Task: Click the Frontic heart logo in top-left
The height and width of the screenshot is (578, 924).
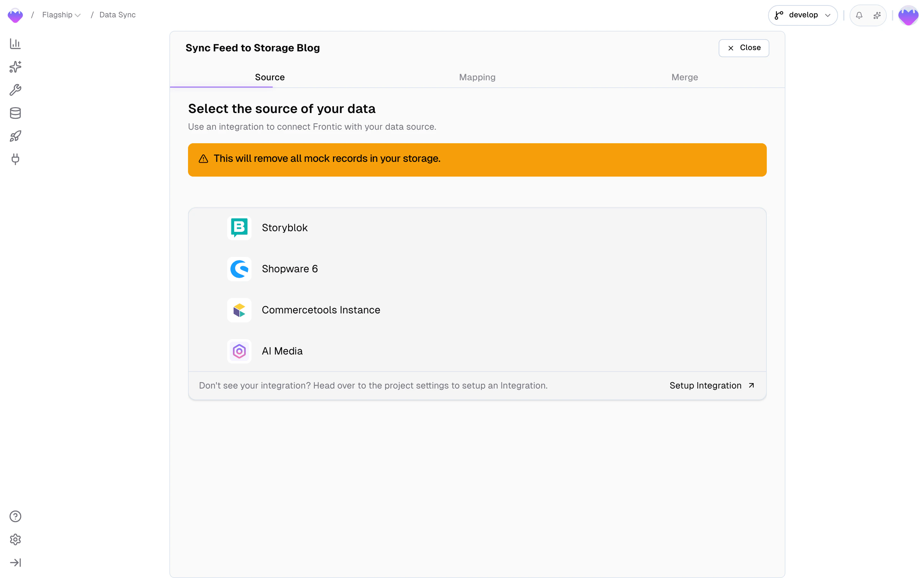Action: click(x=15, y=15)
